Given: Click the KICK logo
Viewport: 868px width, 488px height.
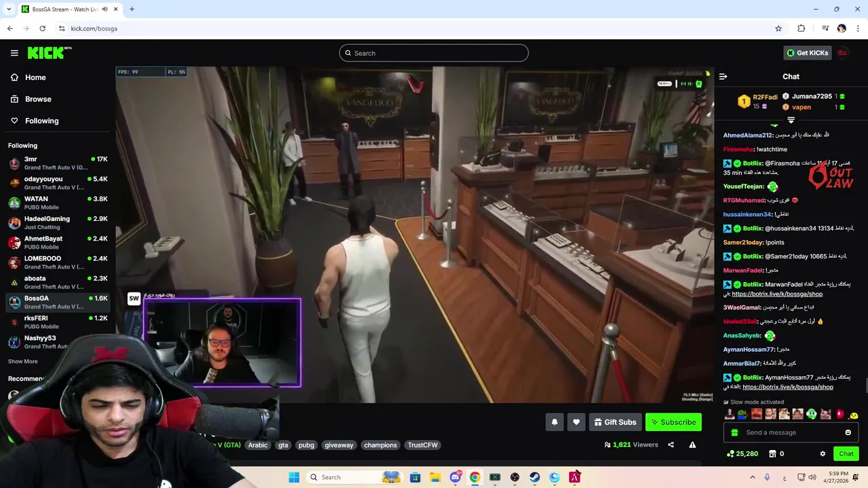Looking at the screenshot, I should click(x=50, y=53).
